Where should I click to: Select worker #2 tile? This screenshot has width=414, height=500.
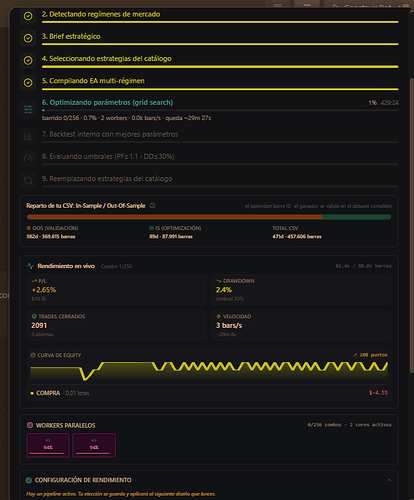[x=94, y=445]
